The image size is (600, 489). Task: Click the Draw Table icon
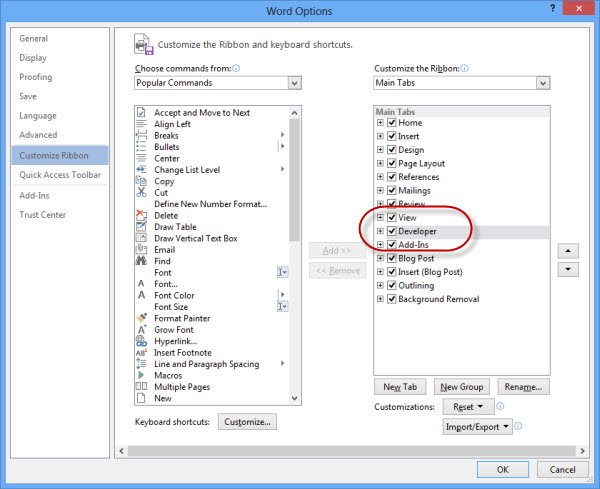pyautogui.click(x=141, y=227)
